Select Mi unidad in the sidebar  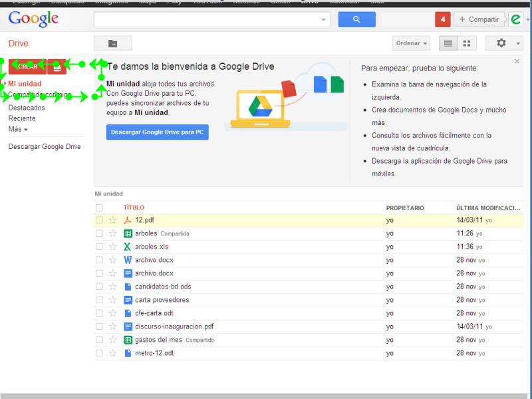point(25,84)
